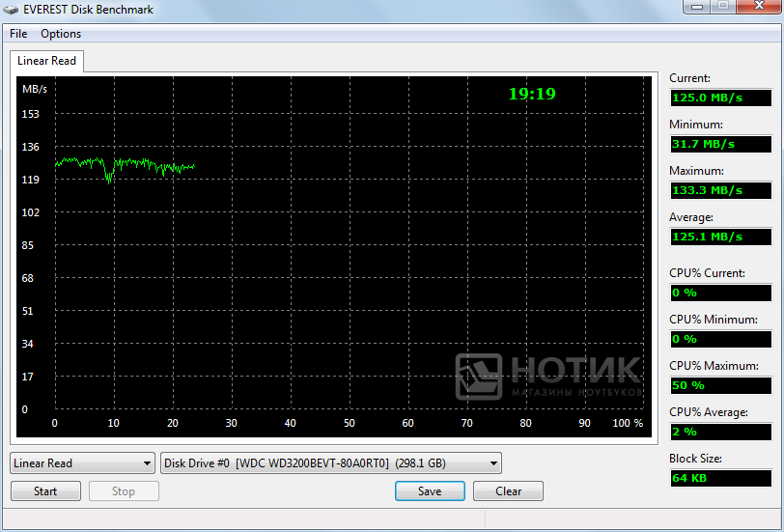Click the Block Size label

[695, 459]
